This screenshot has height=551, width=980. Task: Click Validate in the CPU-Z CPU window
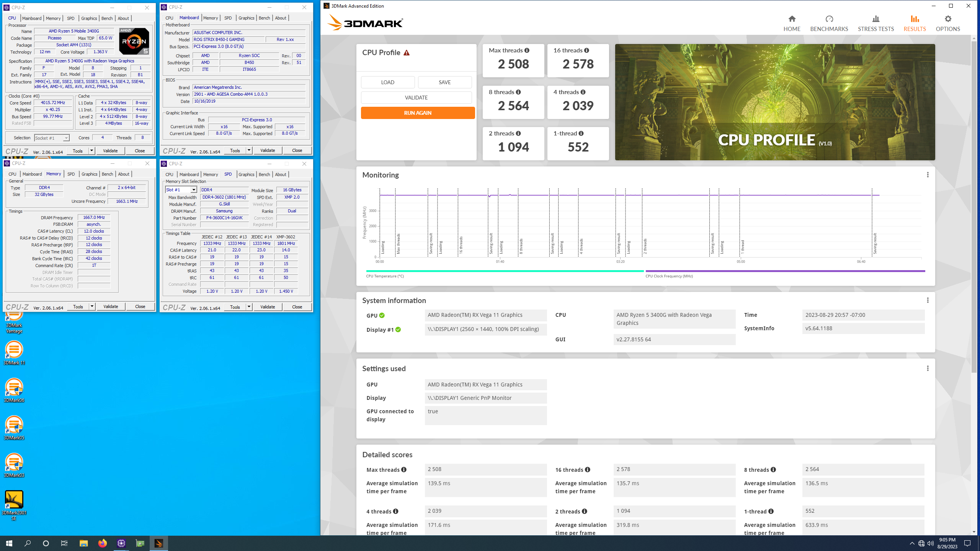110,151
